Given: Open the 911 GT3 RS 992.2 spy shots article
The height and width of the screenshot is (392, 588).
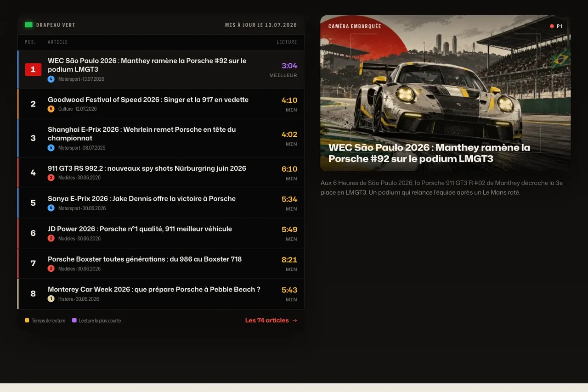Looking at the screenshot, I should (x=147, y=168).
